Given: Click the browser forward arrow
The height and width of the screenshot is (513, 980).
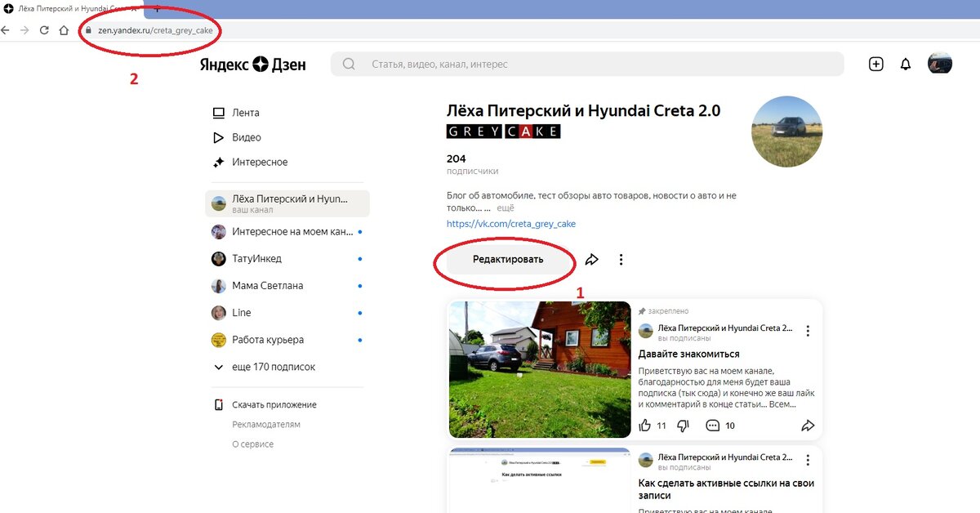Looking at the screenshot, I should (24, 30).
